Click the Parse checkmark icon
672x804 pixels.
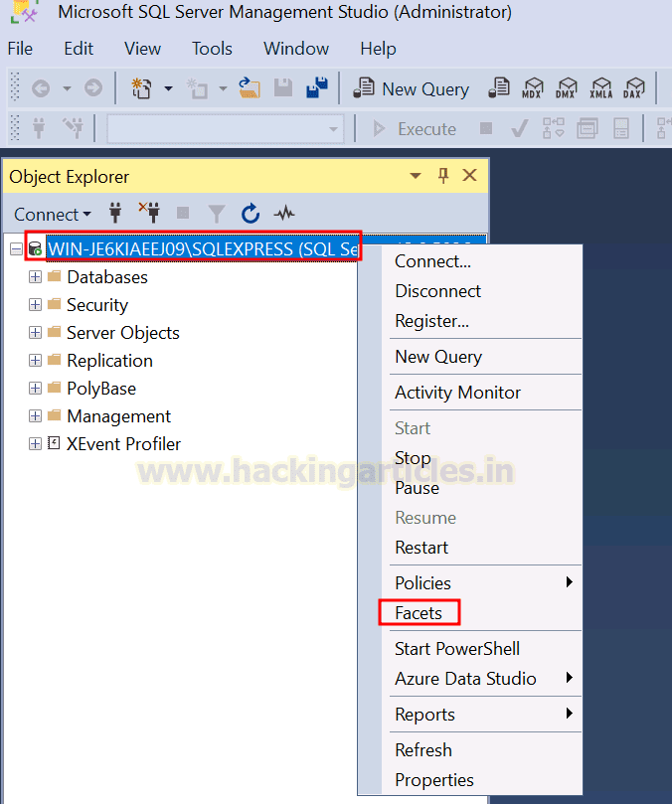pyautogui.click(x=520, y=128)
